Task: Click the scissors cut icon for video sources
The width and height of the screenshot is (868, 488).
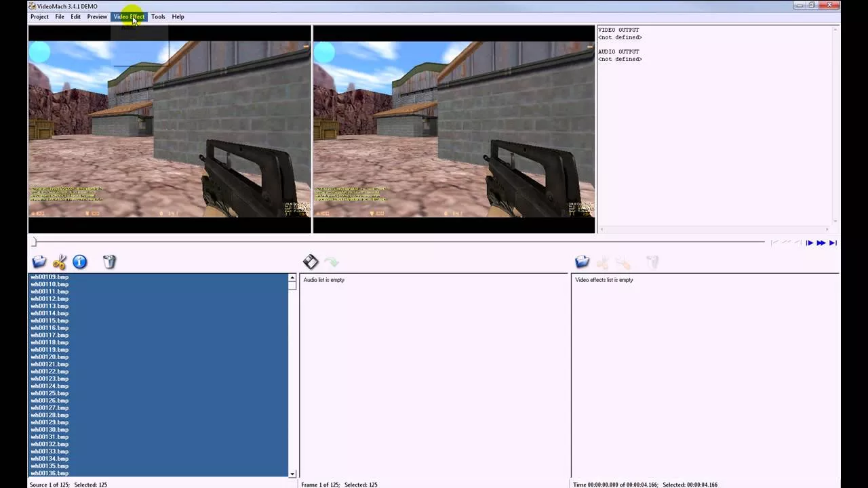Action: coord(60,262)
